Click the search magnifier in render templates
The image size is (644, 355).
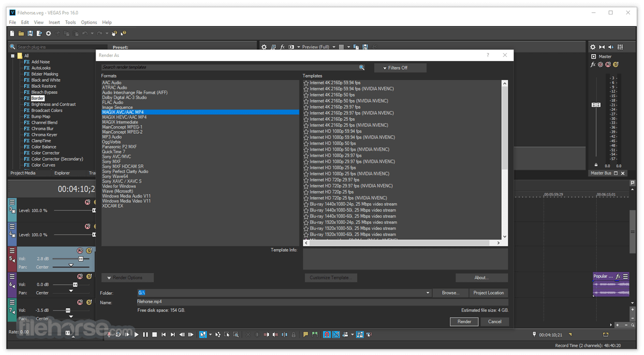coord(362,68)
